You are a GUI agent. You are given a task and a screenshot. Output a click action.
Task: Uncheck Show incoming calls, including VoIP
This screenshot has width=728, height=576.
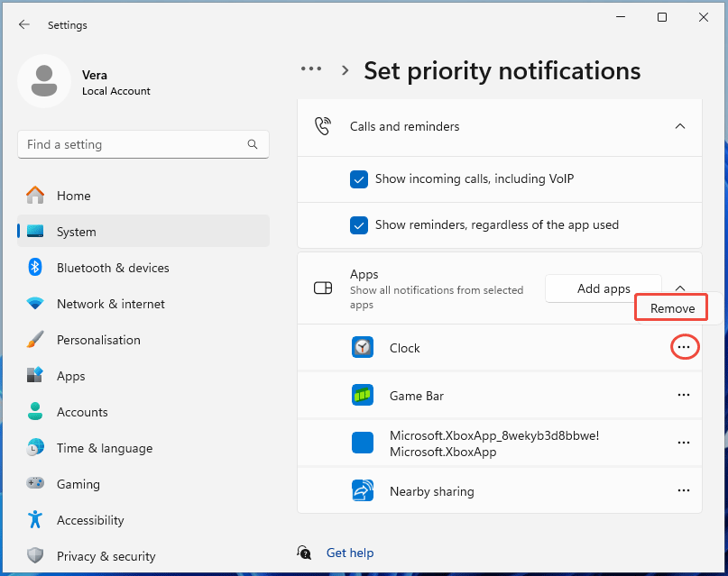coord(359,179)
